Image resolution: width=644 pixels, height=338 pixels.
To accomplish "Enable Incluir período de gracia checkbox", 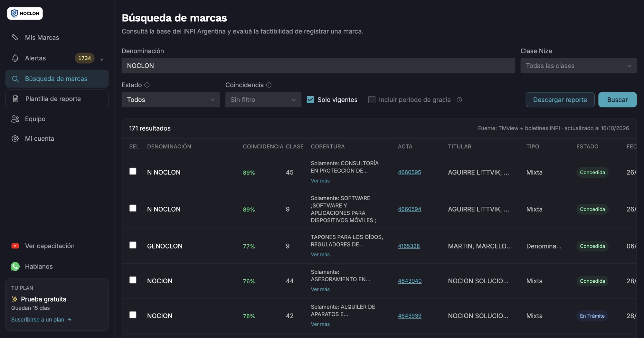I will pyautogui.click(x=372, y=100).
